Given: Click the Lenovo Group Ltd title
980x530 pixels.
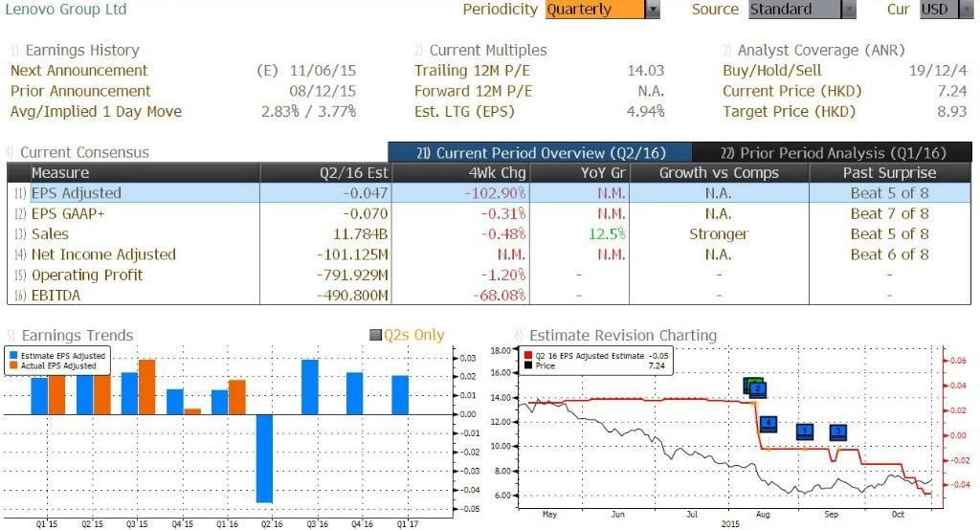Looking at the screenshot, I should (x=66, y=10).
